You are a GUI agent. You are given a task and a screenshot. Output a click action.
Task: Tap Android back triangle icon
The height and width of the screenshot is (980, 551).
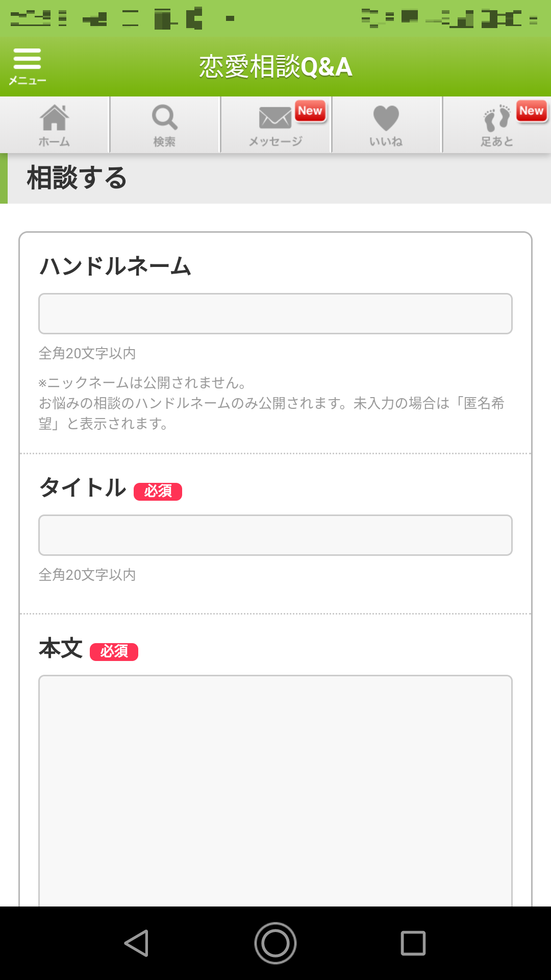pos(137,943)
